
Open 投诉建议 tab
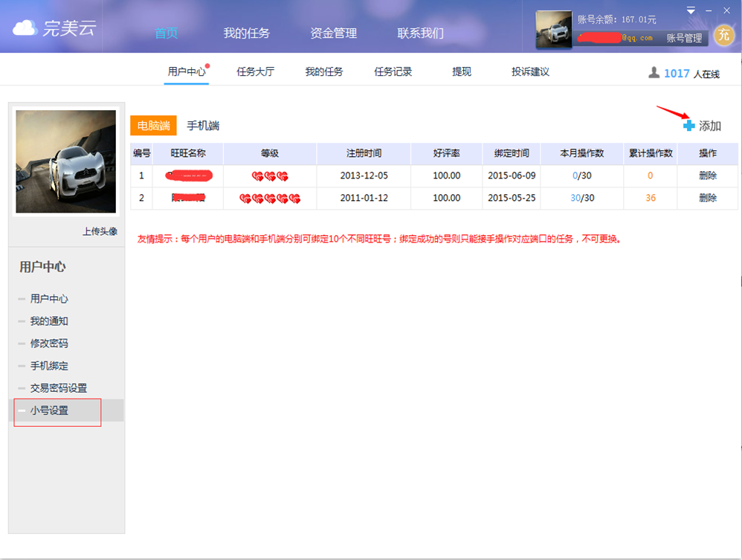530,71
